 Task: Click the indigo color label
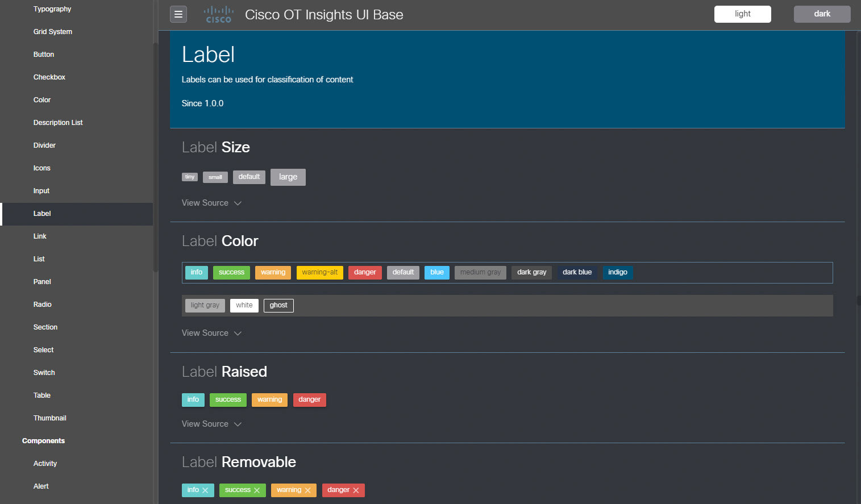(x=618, y=273)
